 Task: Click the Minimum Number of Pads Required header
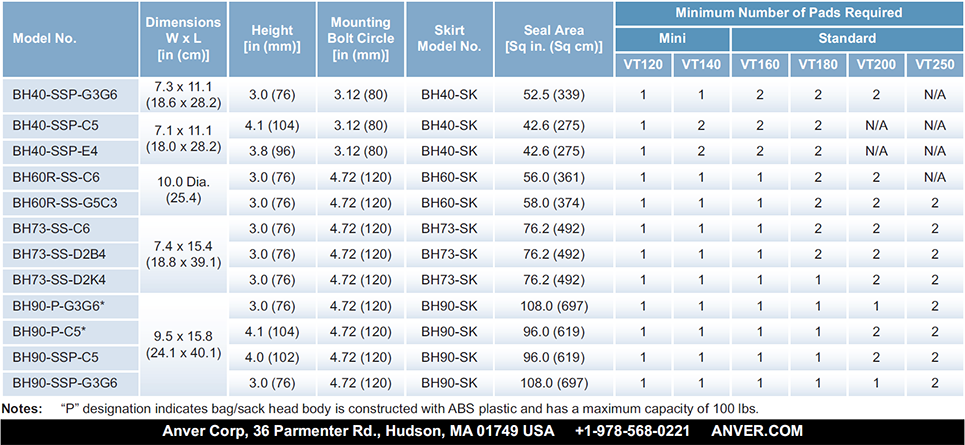788,14
